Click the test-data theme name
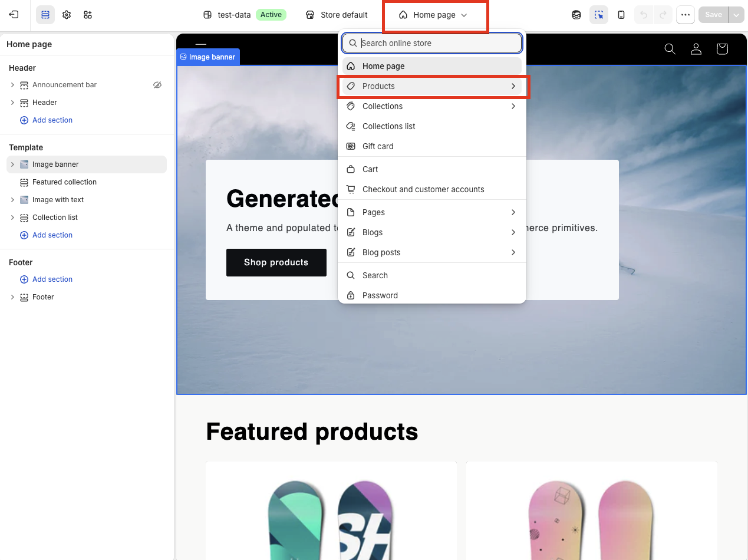 coord(234,15)
